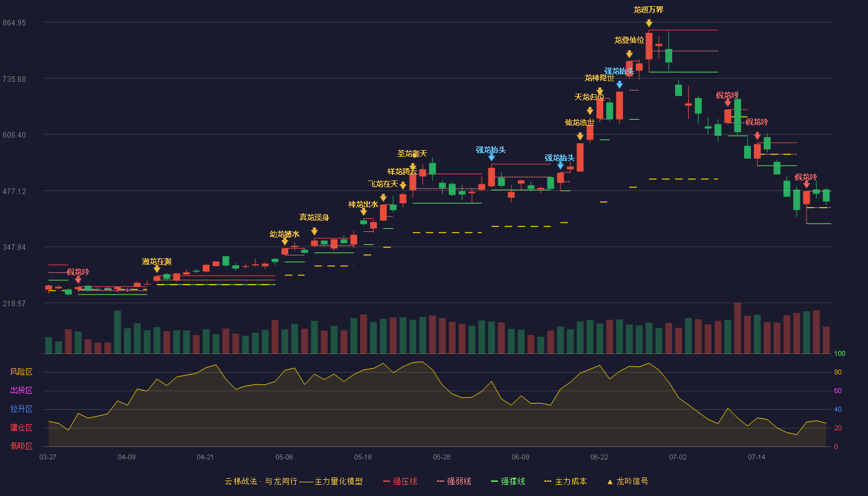Viewport: 868px width, 496px height.
Task: Click the blue 40 indicator axis label
Action: pos(838,410)
